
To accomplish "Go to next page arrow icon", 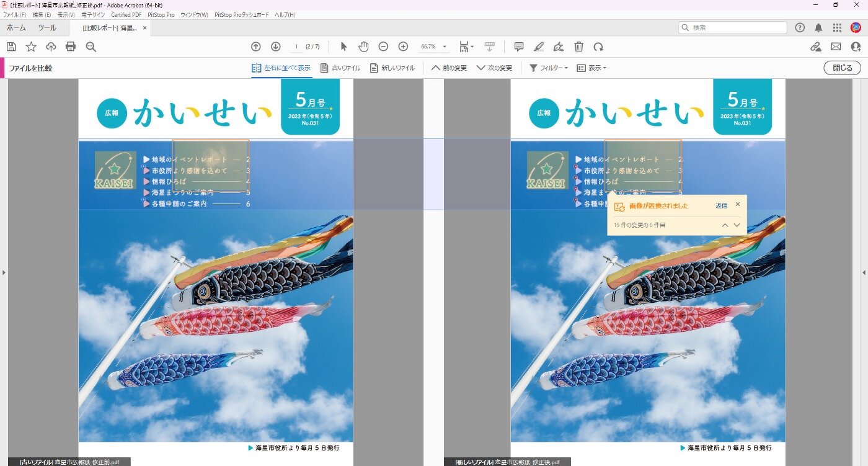I will click(276, 47).
